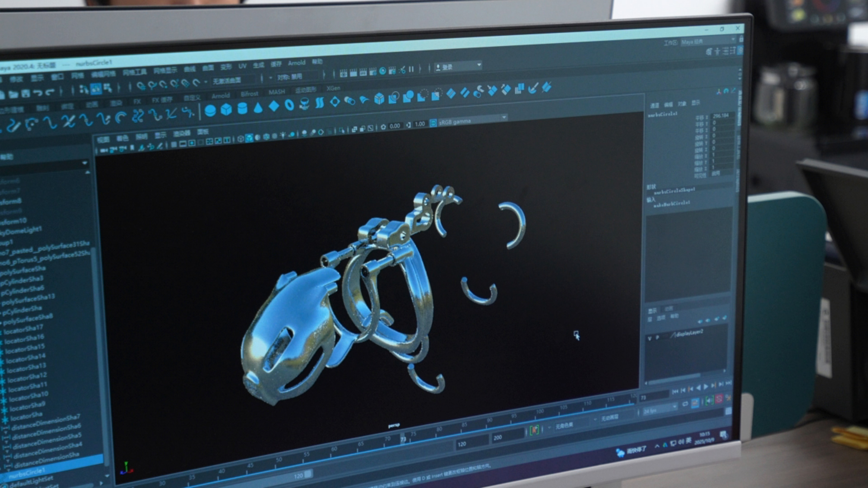Click the undo arrow icon
The height and width of the screenshot is (488, 868).
pyautogui.click(x=38, y=94)
